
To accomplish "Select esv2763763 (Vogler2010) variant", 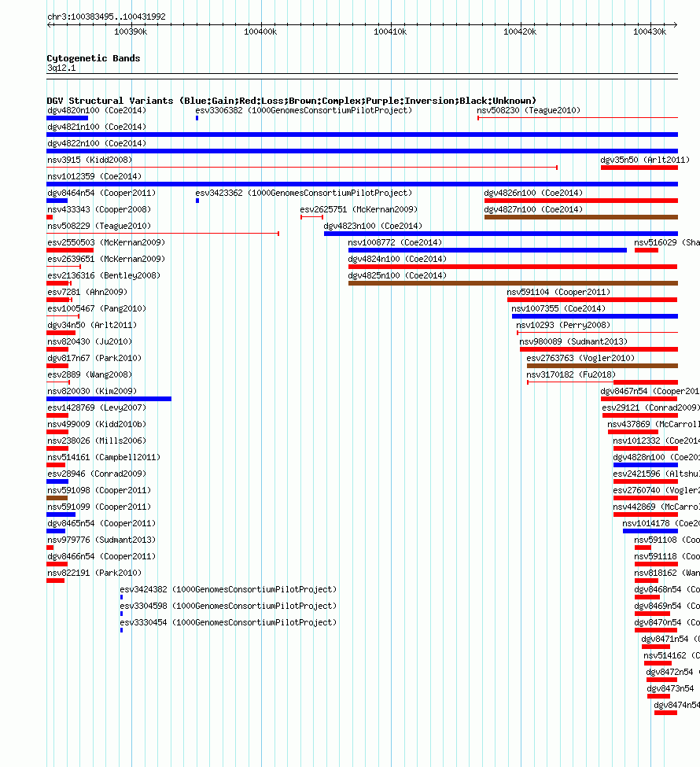I will pyautogui.click(x=580, y=359).
